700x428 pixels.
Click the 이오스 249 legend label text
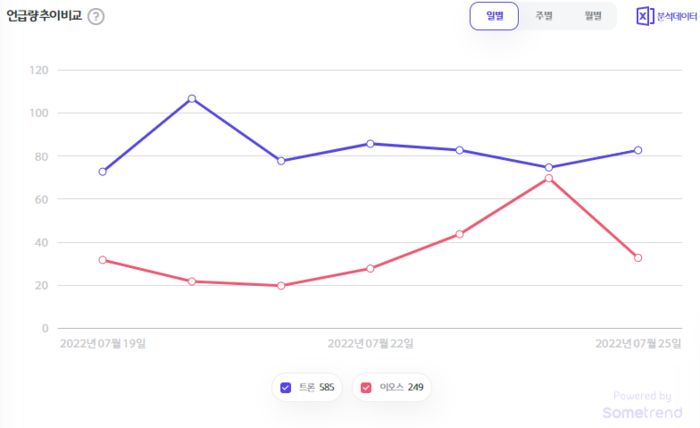click(x=400, y=388)
